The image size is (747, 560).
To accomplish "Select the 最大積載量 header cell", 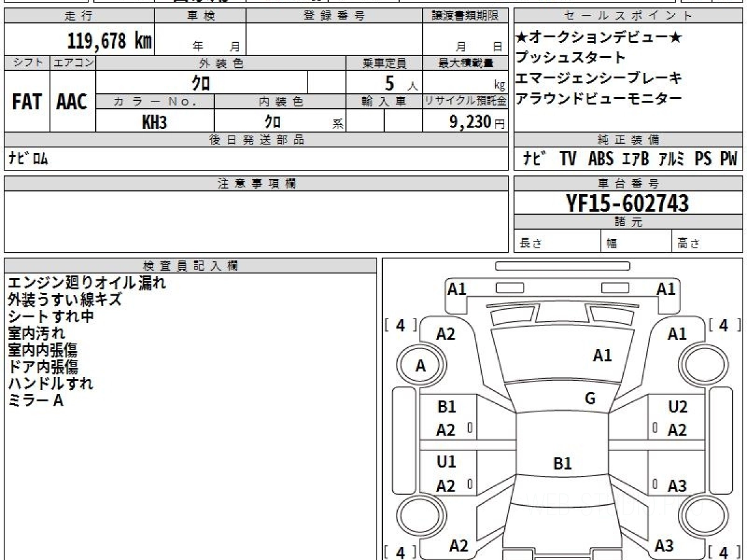I will pyautogui.click(x=465, y=63).
